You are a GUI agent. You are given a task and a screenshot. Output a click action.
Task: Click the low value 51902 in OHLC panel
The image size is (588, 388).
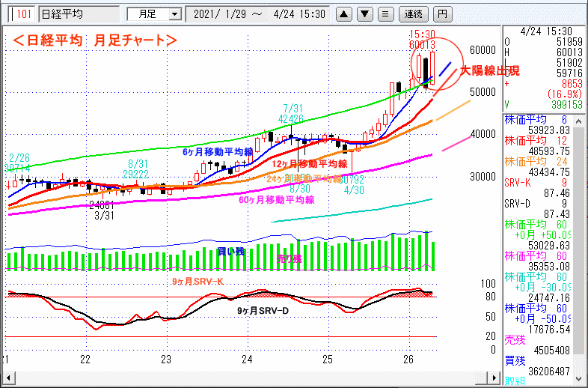click(x=569, y=62)
